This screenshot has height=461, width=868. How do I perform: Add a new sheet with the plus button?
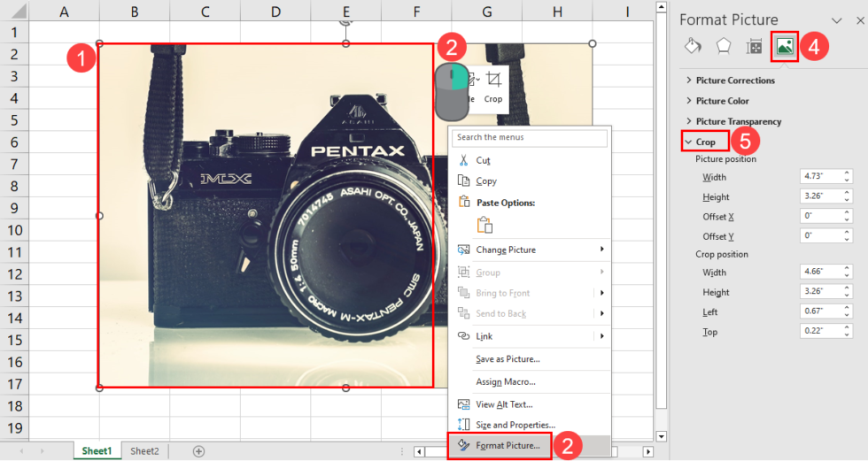click(198, 451)
